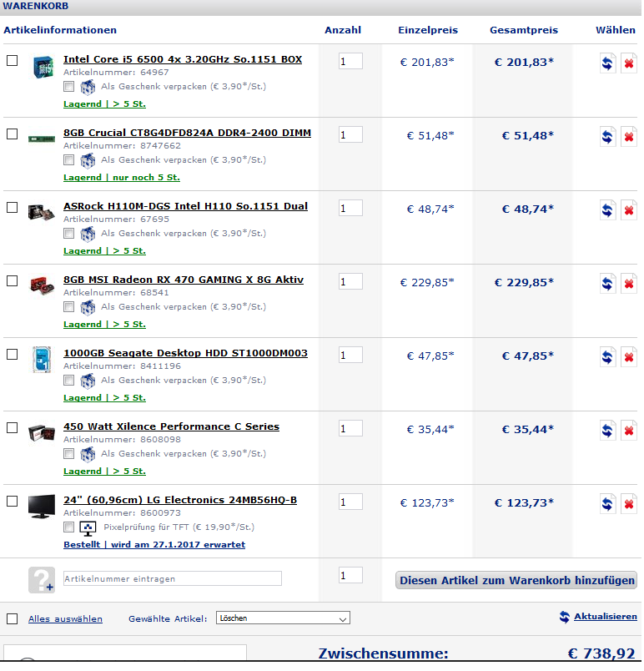Image resolution: width=644 pixels, height=671 pixels.
Task: Edit quantity field for MSI Radeon
Action: point(350,281)
